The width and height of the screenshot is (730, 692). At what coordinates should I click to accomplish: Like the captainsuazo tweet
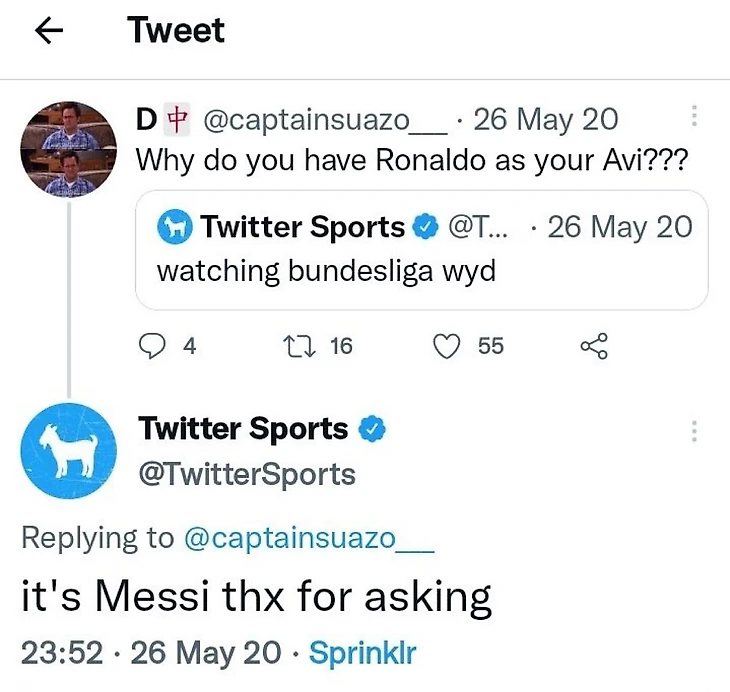click(445, 346)
